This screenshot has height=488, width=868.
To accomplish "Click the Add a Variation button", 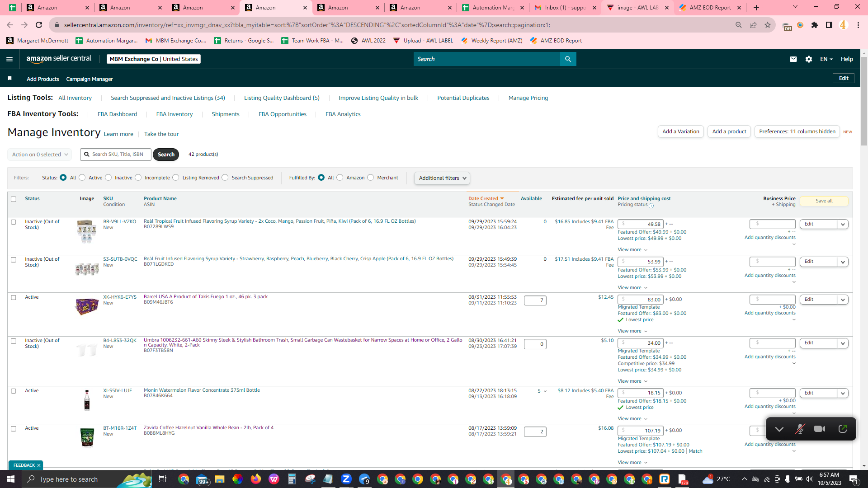I will point(681,131).
